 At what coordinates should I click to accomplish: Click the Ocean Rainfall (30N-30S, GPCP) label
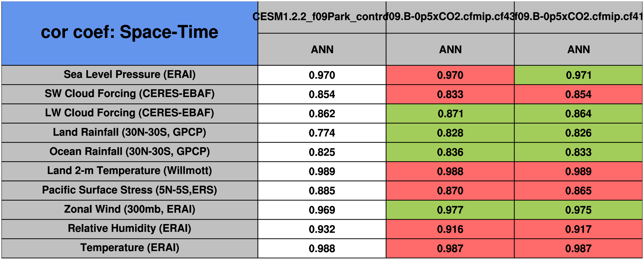click(130, 152)
